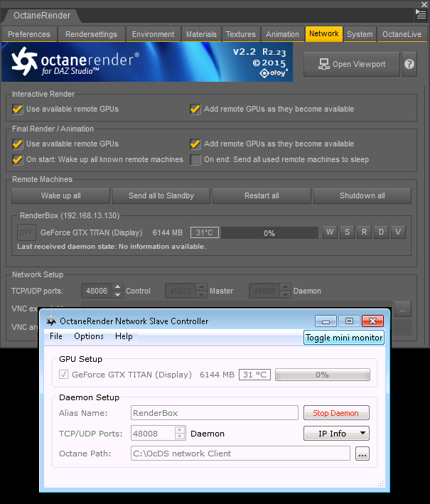
Task: Click Slave Controller 31 °C temperature box
Action: click(255, 375)
